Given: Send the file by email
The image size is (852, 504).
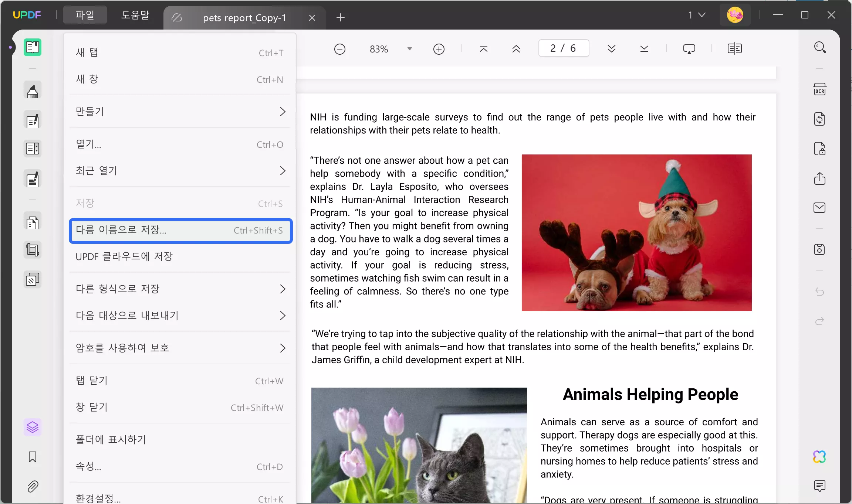Looking at the screenshot, I should click(x=820, y=208).
